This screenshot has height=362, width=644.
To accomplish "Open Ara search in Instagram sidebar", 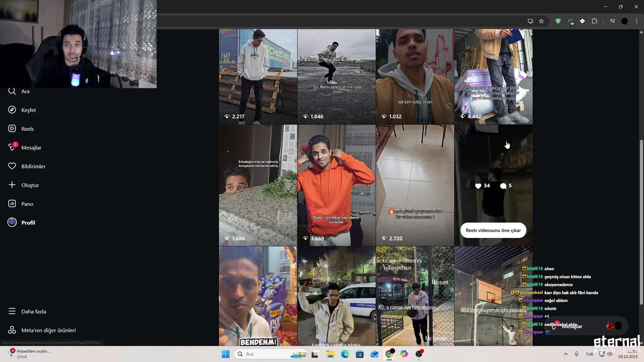I will tap(19, 92).
